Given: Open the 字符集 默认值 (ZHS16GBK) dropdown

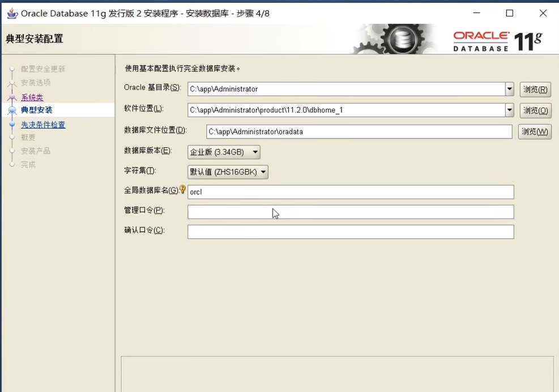Looking at the screenshot, I should [x=228, y=172].
